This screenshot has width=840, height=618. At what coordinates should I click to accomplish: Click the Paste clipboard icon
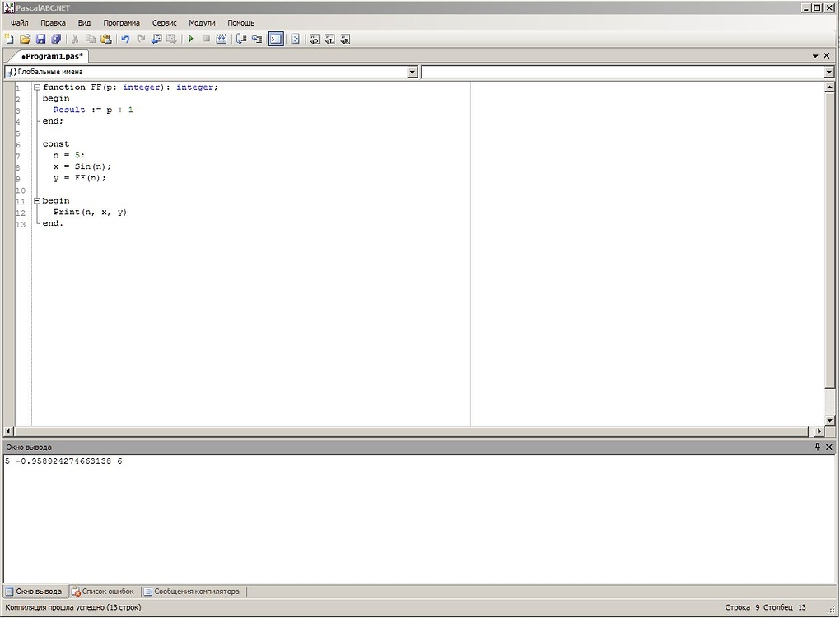pyautogui.click(x=106, y=39)
